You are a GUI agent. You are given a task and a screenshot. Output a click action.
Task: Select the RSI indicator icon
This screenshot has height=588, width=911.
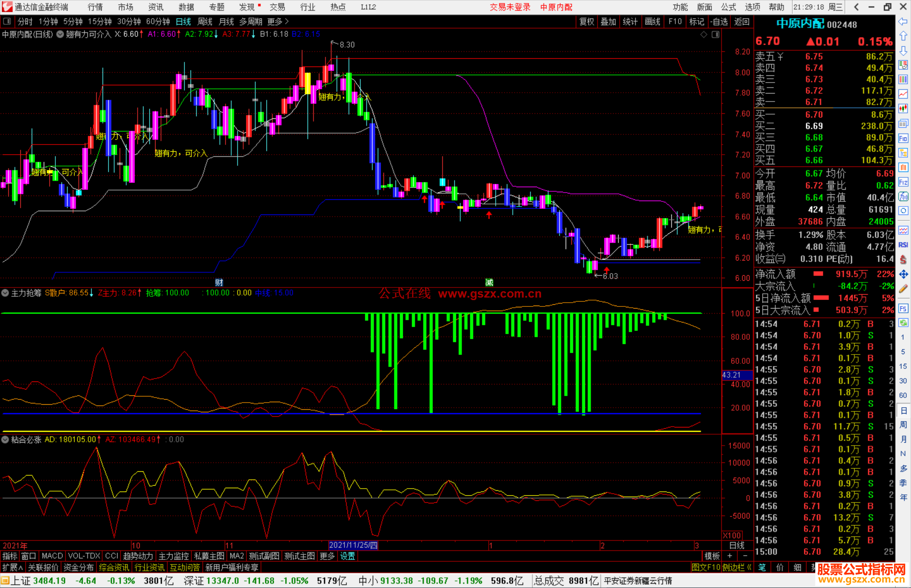click(903, 245)
